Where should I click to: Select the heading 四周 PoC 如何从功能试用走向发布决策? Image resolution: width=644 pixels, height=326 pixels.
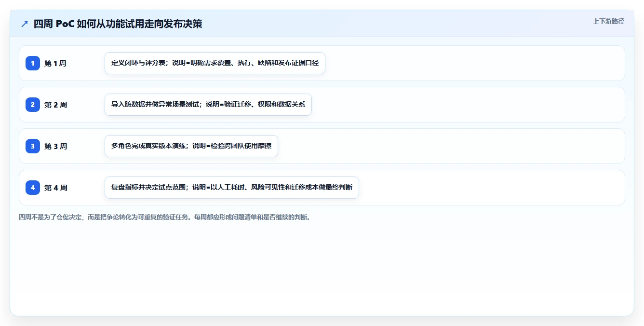tap(118, 24)
